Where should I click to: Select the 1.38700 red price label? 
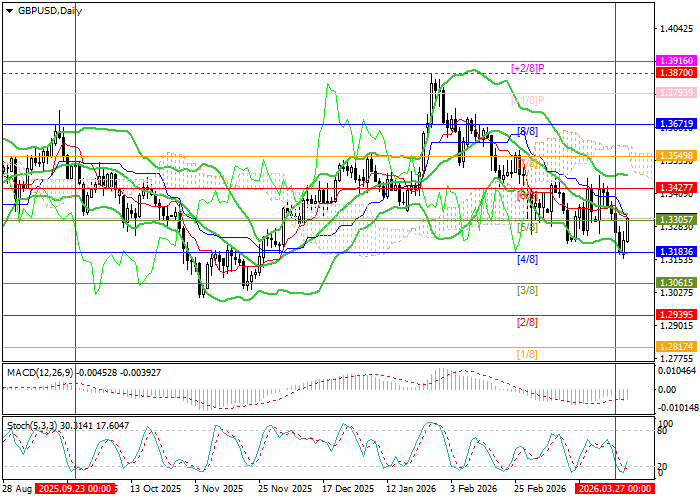tap(676, 72)
